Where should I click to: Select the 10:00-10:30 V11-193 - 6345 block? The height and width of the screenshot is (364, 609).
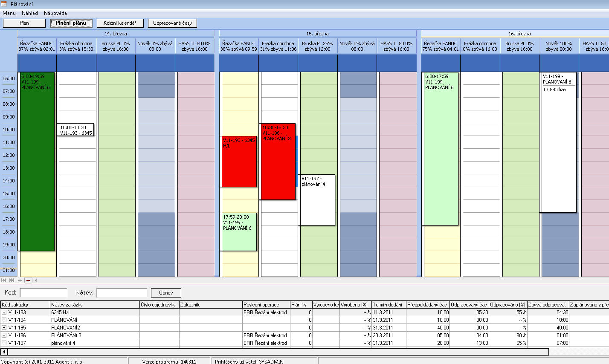click(x=75, y=130)
